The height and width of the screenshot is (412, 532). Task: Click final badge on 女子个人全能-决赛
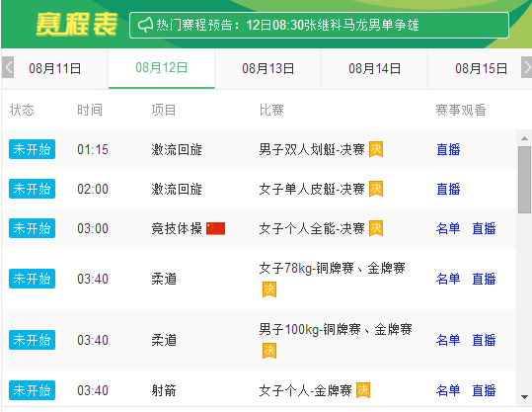tap(376, 228)
